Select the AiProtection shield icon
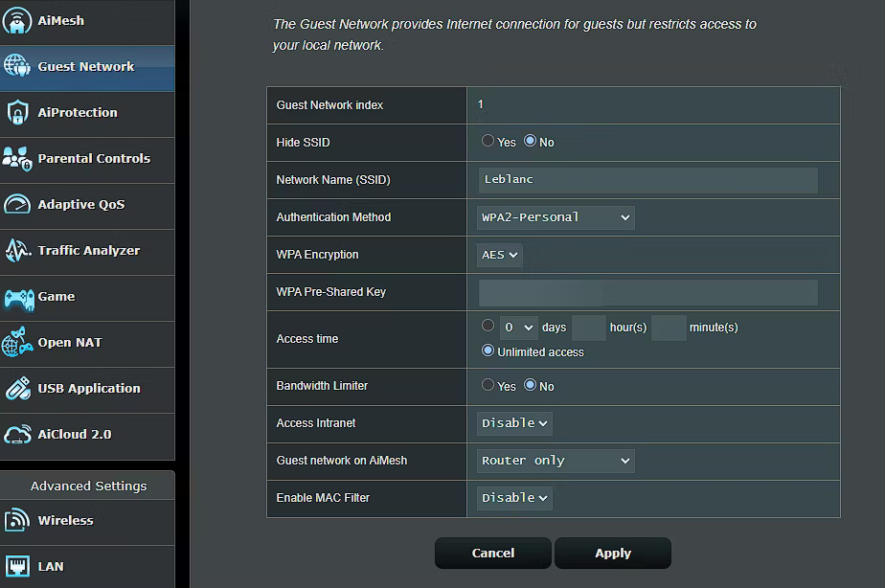Viewport: 885px width, 588px height. (16, 114)
